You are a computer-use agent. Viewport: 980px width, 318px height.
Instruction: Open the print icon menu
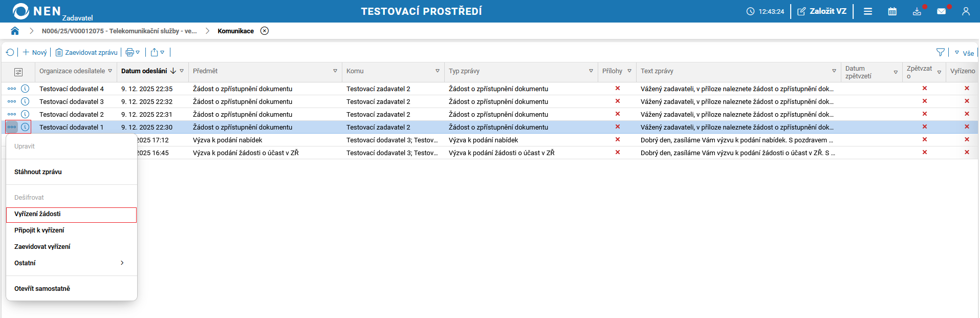pyautogui.click(x=133, y=52)
